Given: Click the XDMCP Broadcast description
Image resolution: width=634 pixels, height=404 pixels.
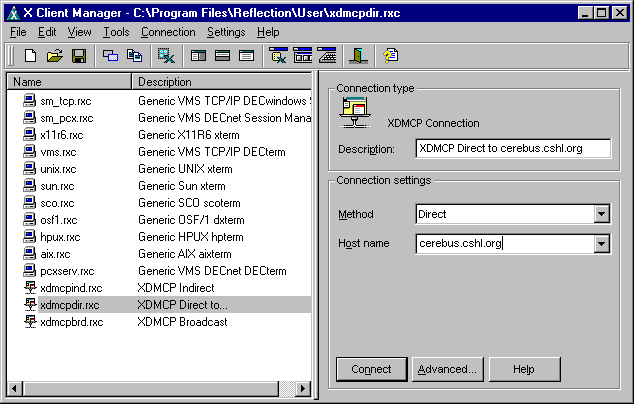Looking at the screenshot, I should (182, 322).
